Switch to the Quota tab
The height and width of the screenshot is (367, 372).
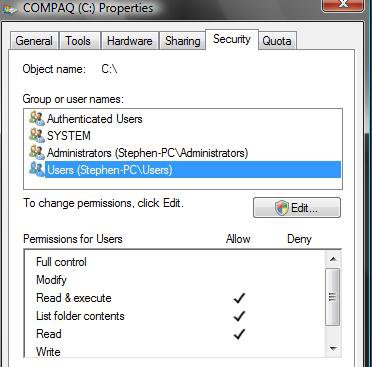(x=277, y=41)
